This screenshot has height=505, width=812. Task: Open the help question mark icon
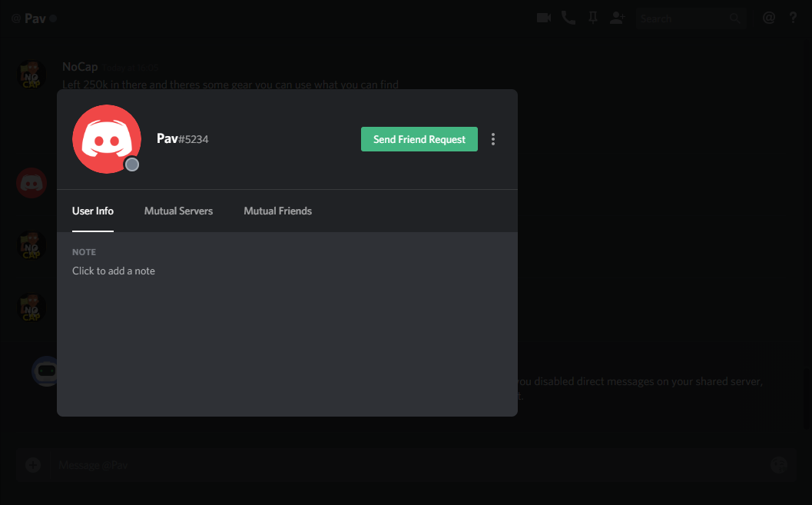pos(793,18)
